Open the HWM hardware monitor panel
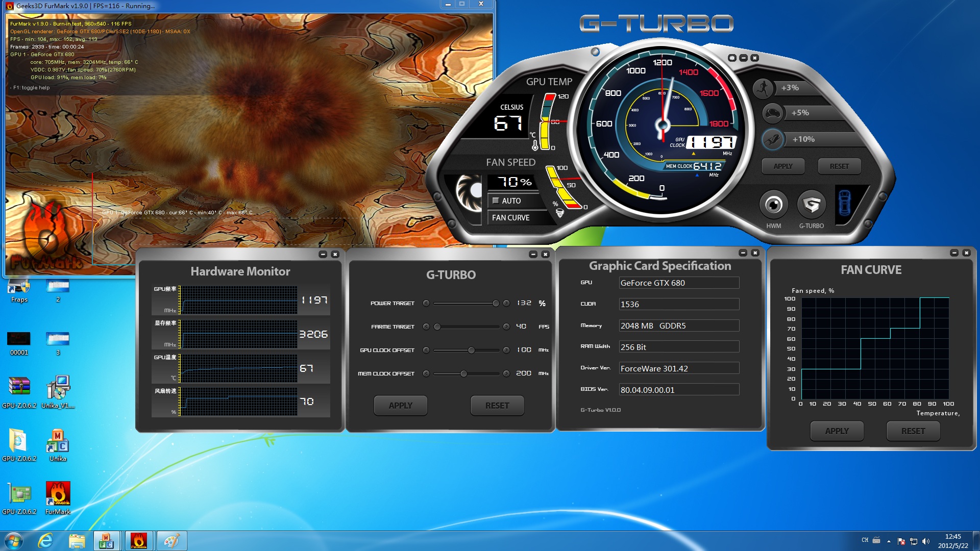Viewport: 980px width, 551px height. (774, 205)
